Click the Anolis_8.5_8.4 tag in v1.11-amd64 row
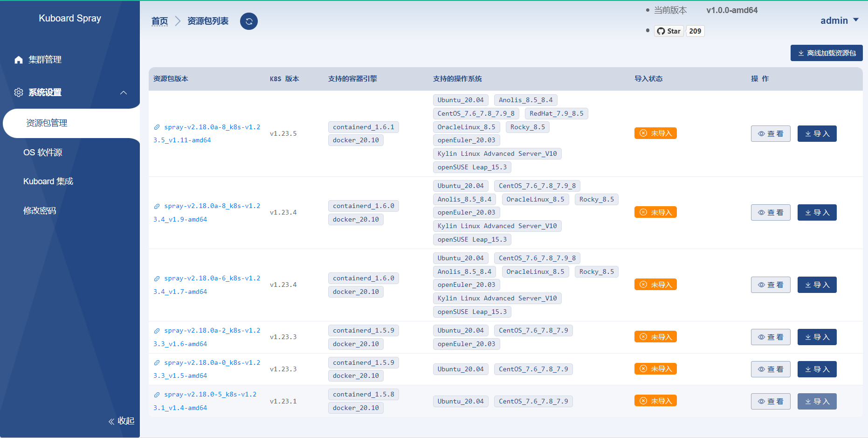Screen dimensions: 868x438 pos(526,100)
